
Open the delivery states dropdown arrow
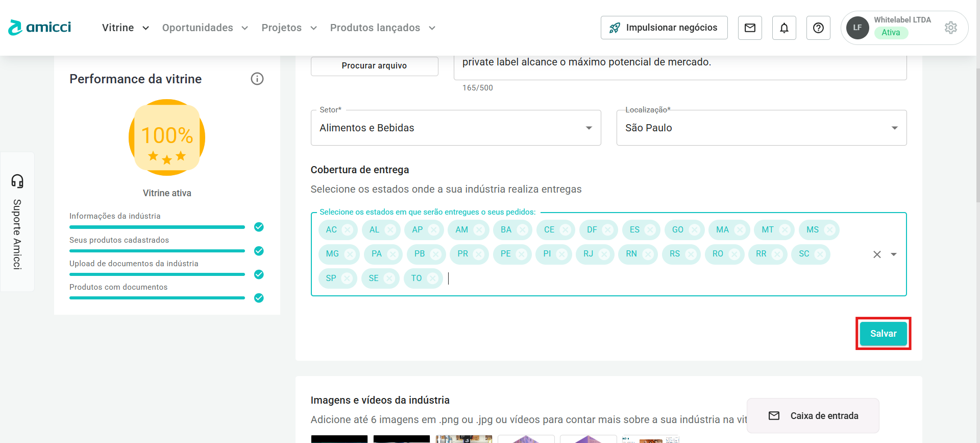tap(894, 254)
